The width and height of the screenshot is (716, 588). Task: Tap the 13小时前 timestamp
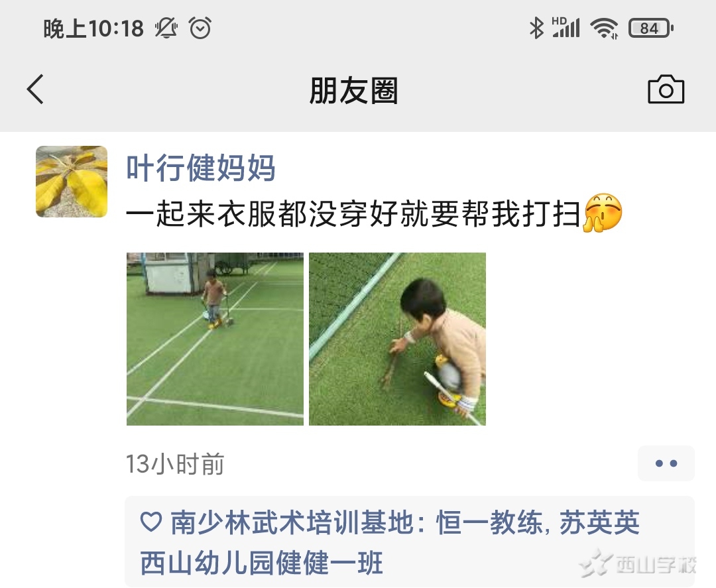click(x=175, y=464)
